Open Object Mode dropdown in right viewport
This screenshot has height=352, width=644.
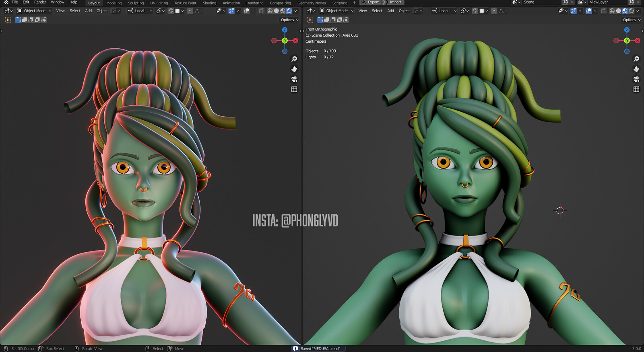336,11
